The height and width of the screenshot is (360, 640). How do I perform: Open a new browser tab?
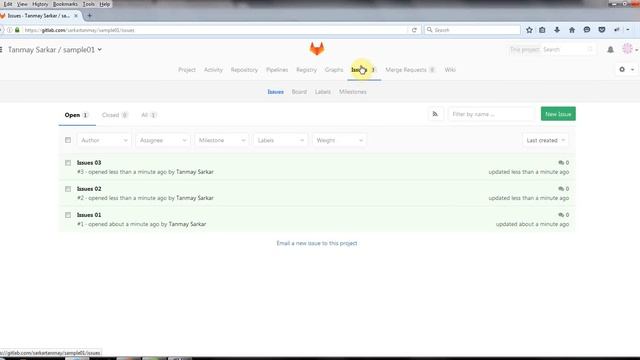pyautogui.click(x=89, y=16)
